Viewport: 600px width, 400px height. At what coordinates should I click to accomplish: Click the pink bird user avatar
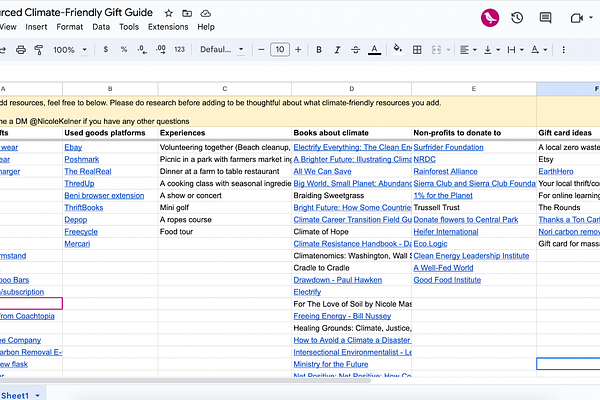pyautogui.click(x=490, y=18)
